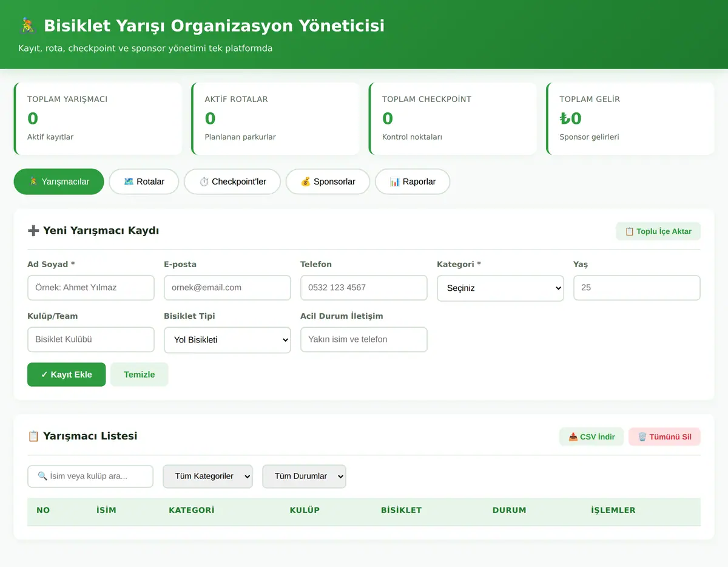The width and height of the screenshot is (728, 567).
Task: Go to the Sponsorlar tab
Action: [328, 182]
